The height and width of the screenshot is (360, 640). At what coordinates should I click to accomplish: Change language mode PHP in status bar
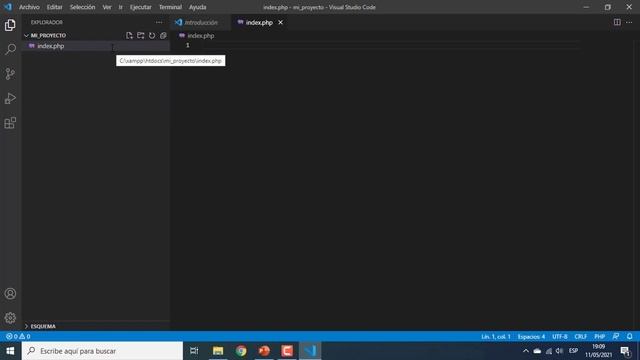[600, 337]
